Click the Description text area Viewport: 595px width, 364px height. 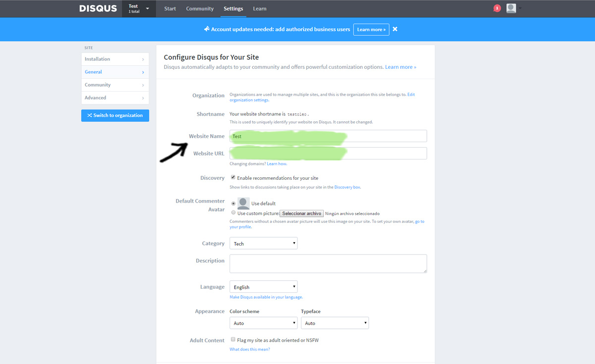coord(328,263)
